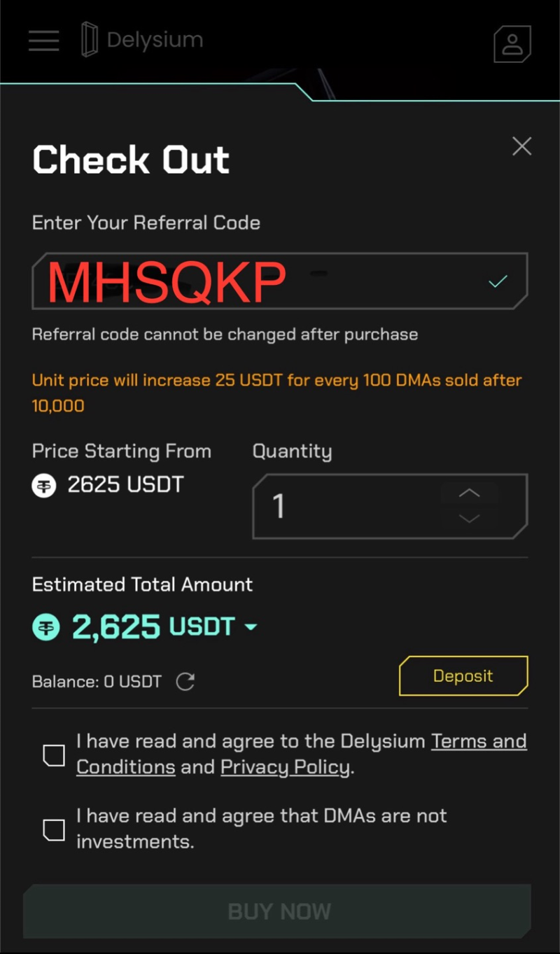Viewport: 560px width, 954px height.
Task: Refresh the USDT balance
Action: 185,681
